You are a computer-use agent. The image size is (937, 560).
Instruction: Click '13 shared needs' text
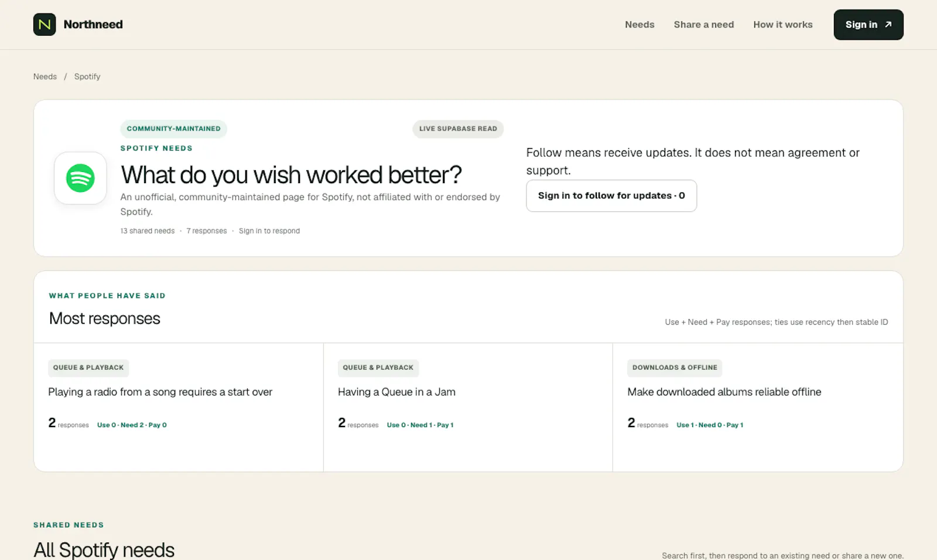coord(148,231)
